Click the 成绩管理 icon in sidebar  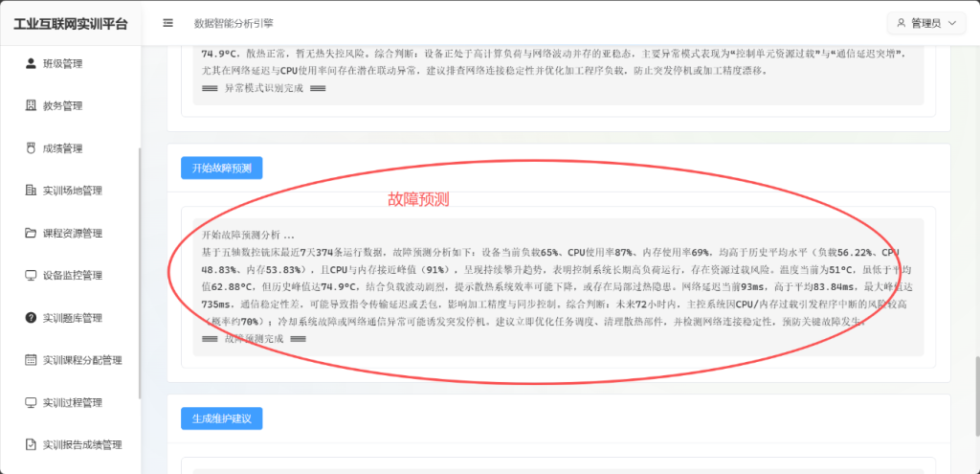pyautogui.click(x=30, y=148)
